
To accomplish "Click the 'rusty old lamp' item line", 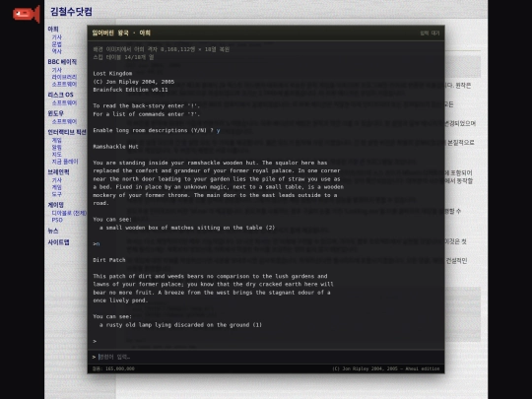I will pos(181,325).
